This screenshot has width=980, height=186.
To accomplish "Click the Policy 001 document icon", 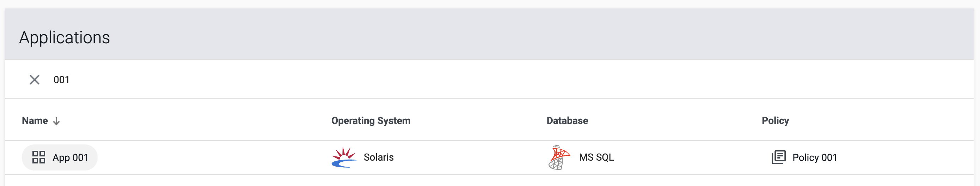I will click(x=778, y=157).
